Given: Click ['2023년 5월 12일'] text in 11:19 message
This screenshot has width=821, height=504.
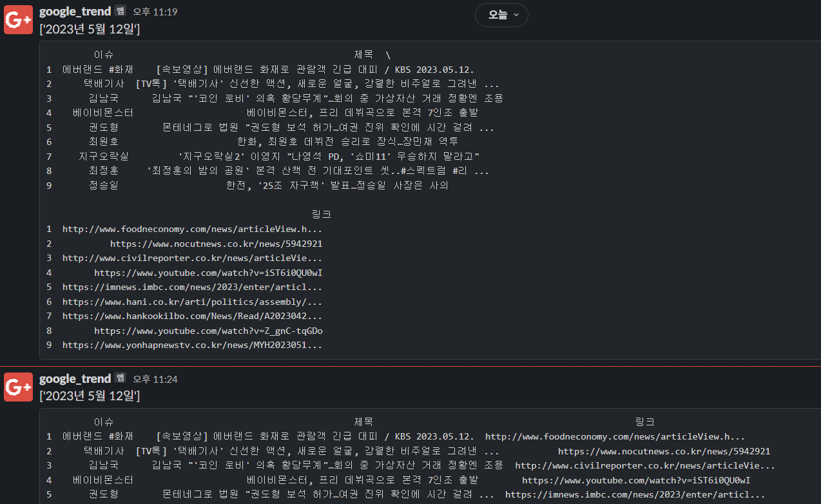Looking at the screenshot, I should 90,28.
